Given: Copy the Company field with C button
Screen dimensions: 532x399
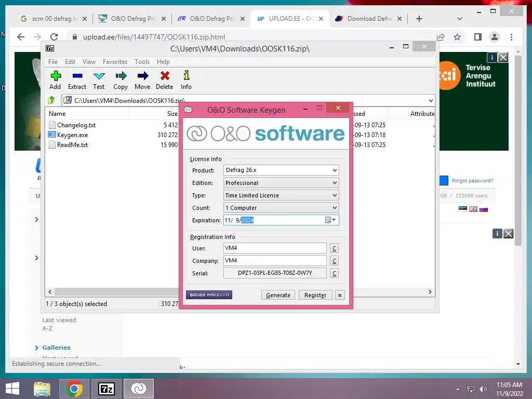Looking at the screenshot, I should click(334, 261).
